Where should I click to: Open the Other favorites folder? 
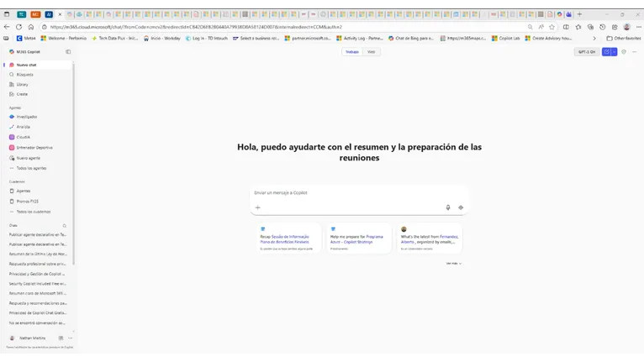(x=624, y=38)
